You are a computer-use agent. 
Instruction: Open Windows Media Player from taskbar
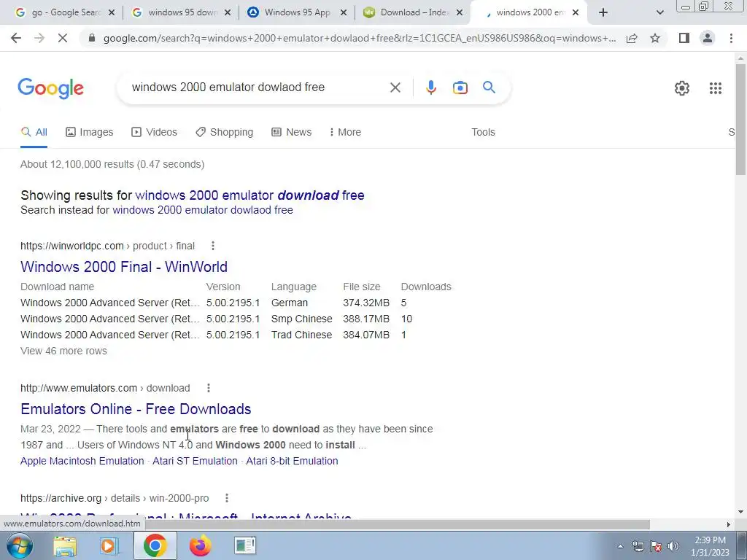[109, 545]
